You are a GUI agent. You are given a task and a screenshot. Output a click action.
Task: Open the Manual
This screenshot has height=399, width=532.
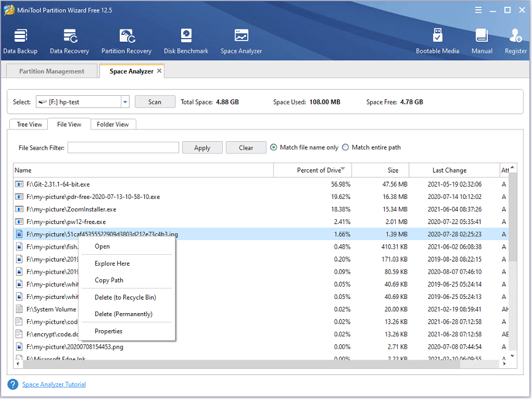[x=482, y=41]
